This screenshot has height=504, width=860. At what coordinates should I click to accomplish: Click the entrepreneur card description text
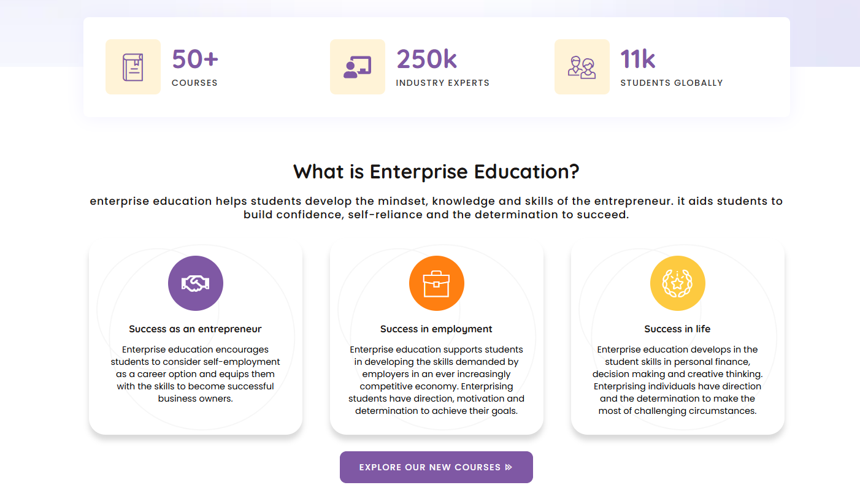point(196,374)
